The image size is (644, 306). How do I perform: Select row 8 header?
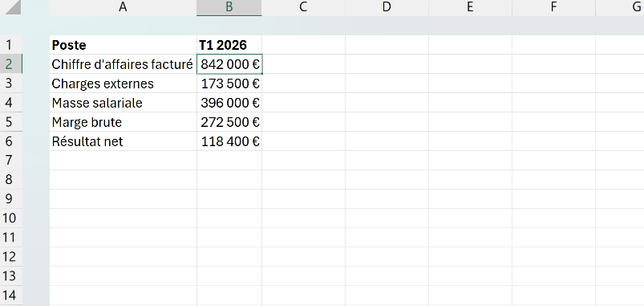coord(11,180)
